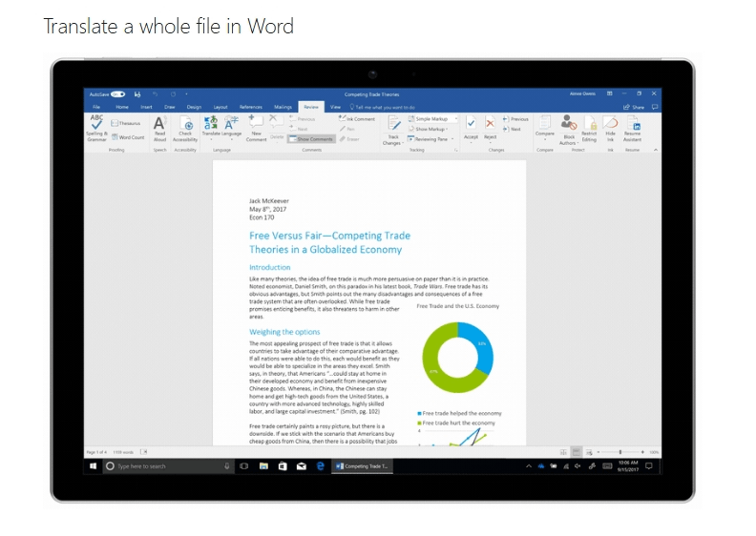The image size is (756, 536).
Task: Click the '1159 words' status bar entry
Action: 123,452
